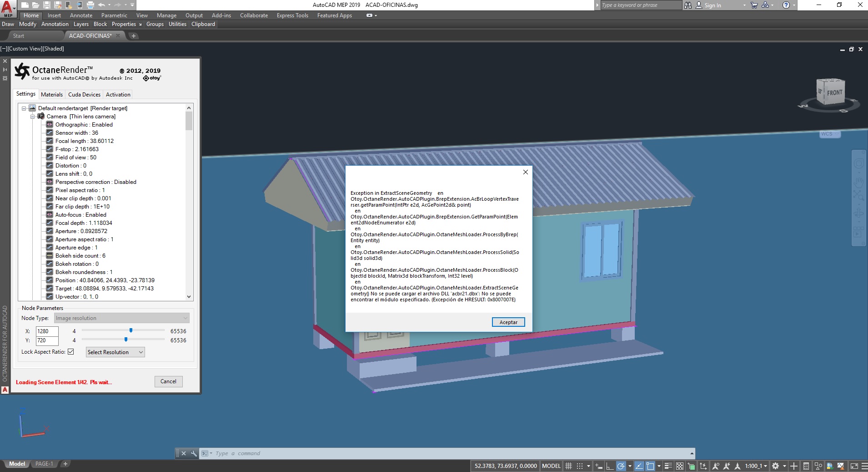The image size is (868, 472).
Task: Open the Activation tab
Action: tap(118, 94)
